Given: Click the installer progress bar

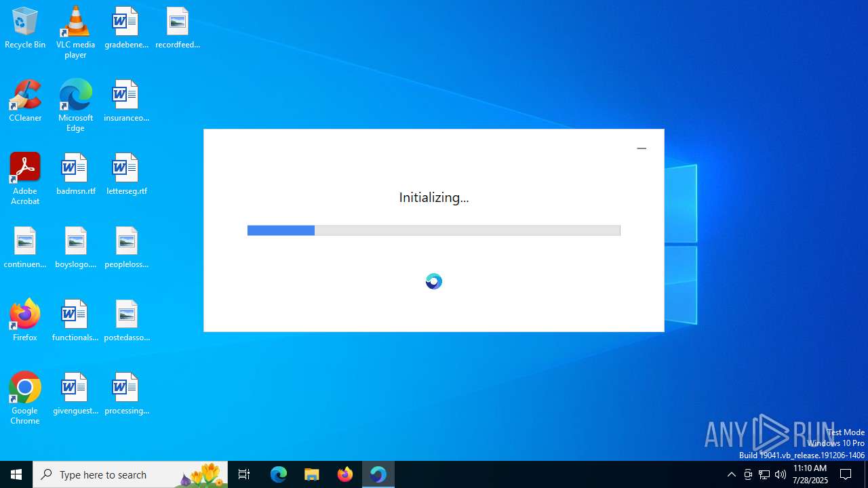Looking at the screenshot, I should [x=434, y=230].
